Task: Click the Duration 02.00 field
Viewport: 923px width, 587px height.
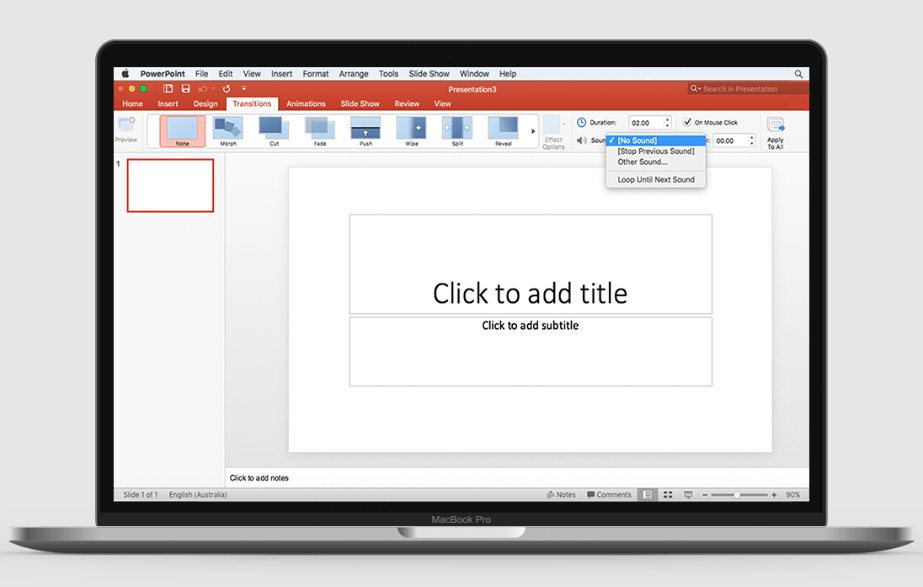Action: click(x=646, y=122)
